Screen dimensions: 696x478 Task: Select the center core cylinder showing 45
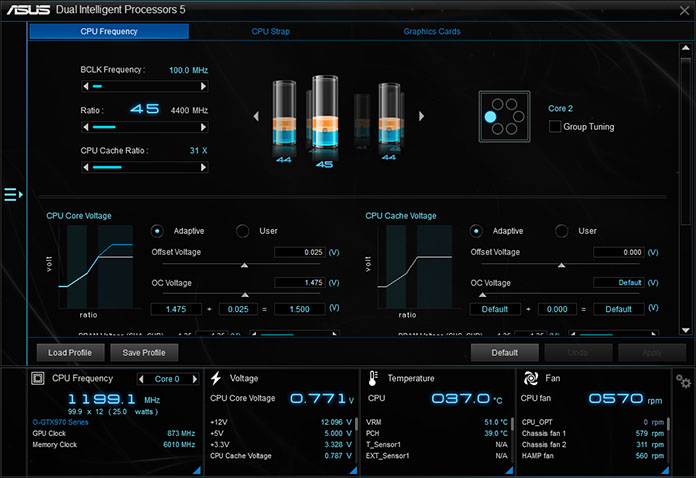coord(325,113)
